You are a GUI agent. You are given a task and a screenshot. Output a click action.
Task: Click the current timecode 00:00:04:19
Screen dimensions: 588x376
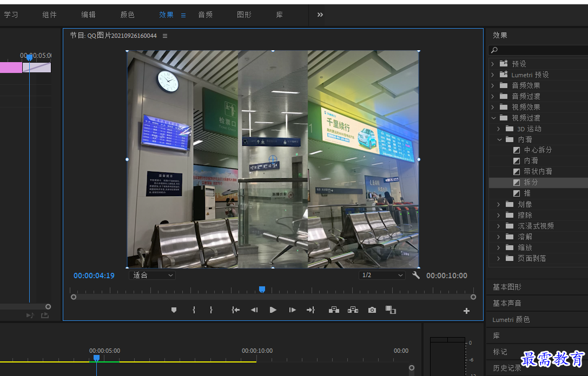point(94,276)
